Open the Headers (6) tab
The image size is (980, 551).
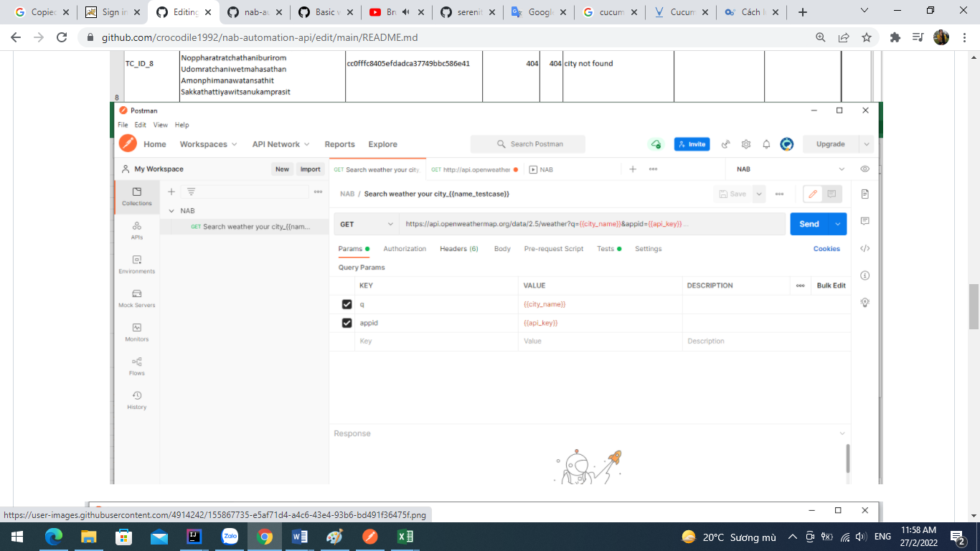coord(459,249)
